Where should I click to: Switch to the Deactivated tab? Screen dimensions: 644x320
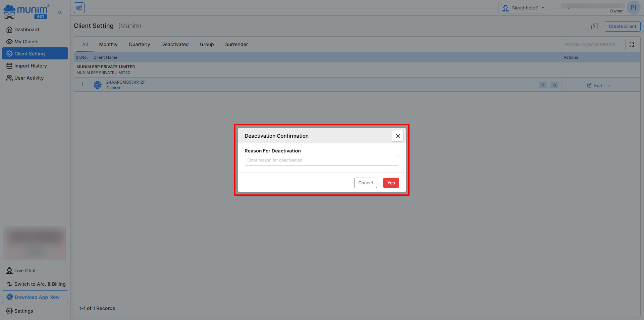(x=175, y=44)
